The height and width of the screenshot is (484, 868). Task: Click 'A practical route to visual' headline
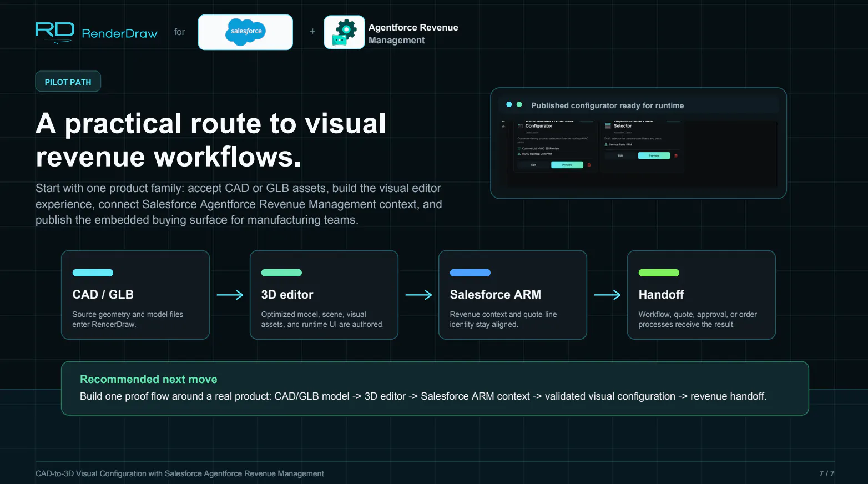[x=211, y=123]
